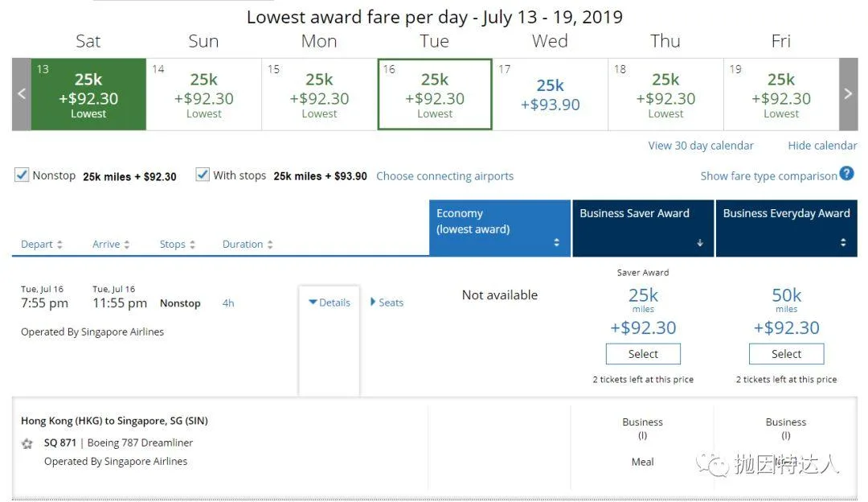Open View 30 day calendar link
The width and height of the screenshot is (868, 502).
701,146
